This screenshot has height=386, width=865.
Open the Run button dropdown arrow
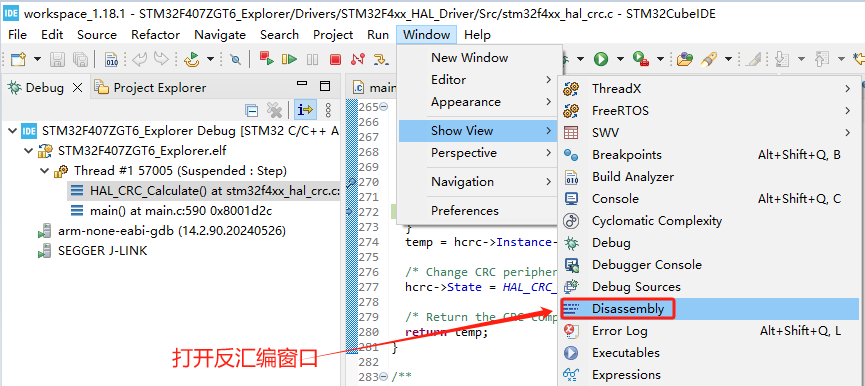point(621,59)
